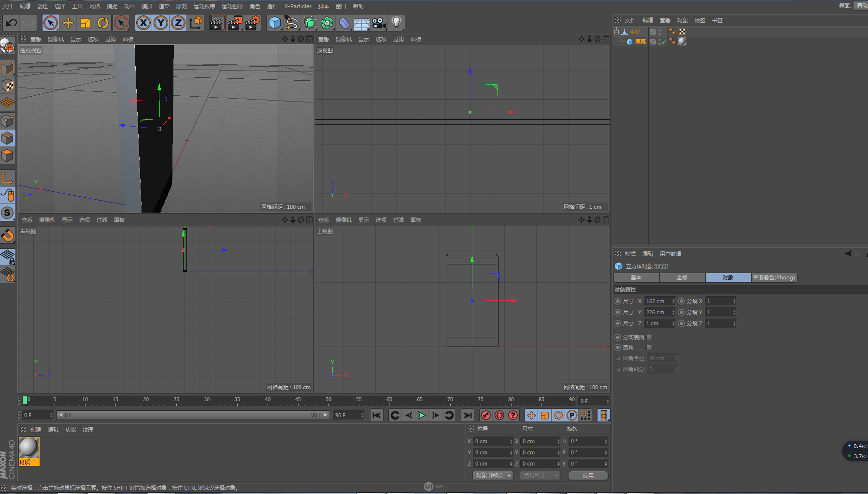Switch to Polygons mode in left sidebar
868x494 pixels.
(7, 156)
